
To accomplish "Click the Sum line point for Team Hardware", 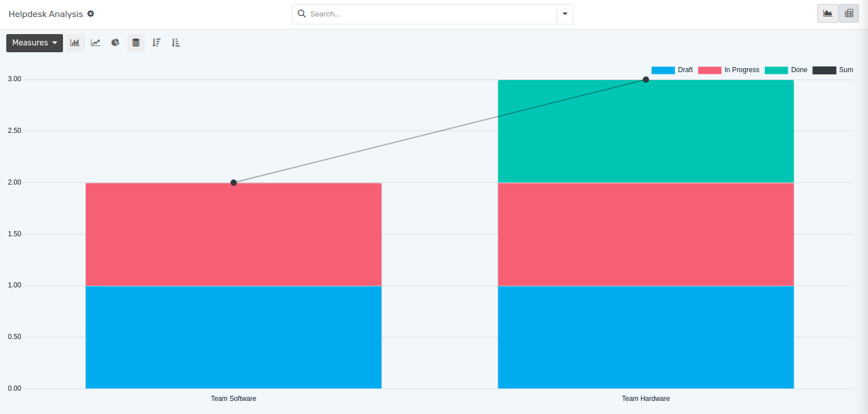I will [x=645, y=80].
